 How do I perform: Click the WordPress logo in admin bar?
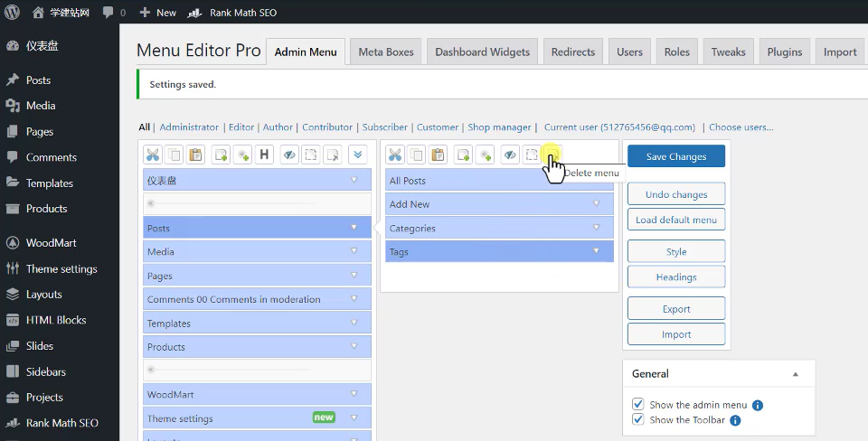12,12
